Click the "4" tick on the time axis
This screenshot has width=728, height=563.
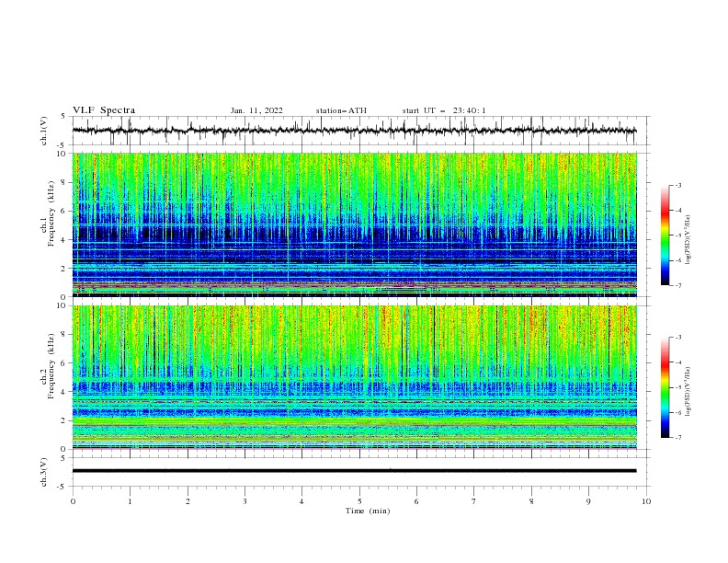(x=301, y=501)
